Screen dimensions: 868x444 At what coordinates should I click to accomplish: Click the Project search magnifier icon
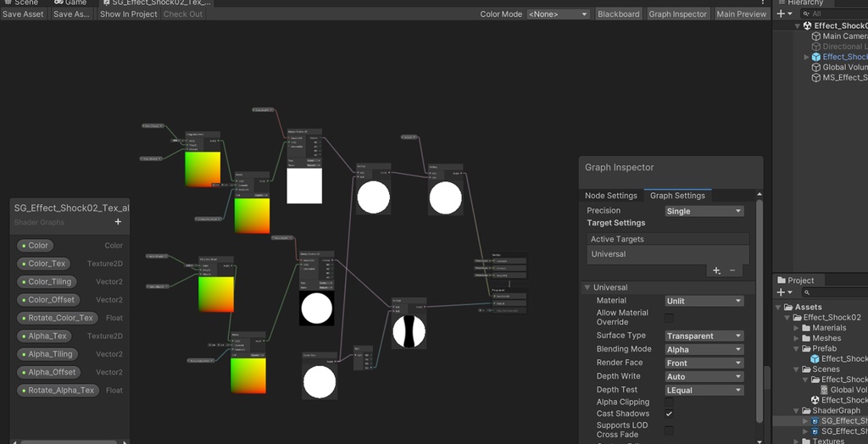click(807, 292)
